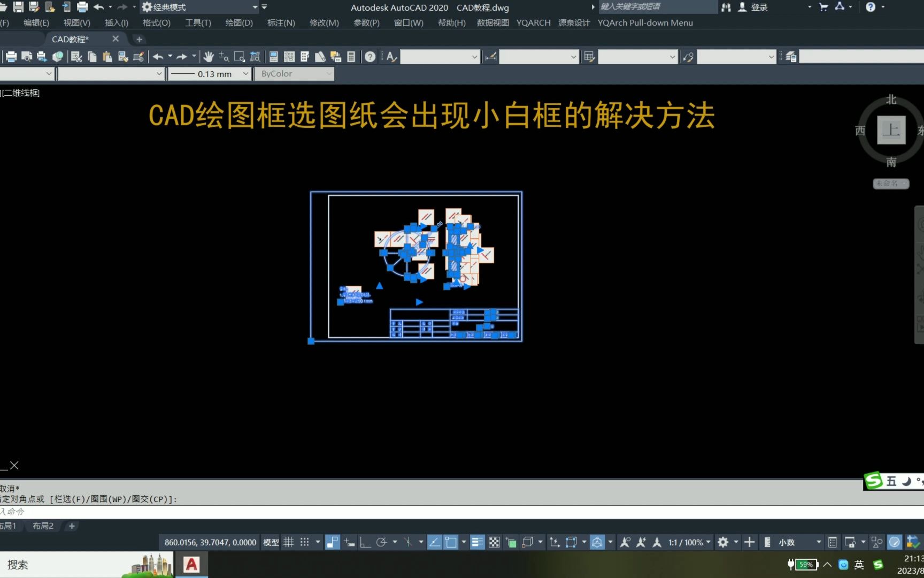The width and height of the screenshot is (924, 578).
Task: Click the 英 input language indicator in tray
Action: click(859, 565)
